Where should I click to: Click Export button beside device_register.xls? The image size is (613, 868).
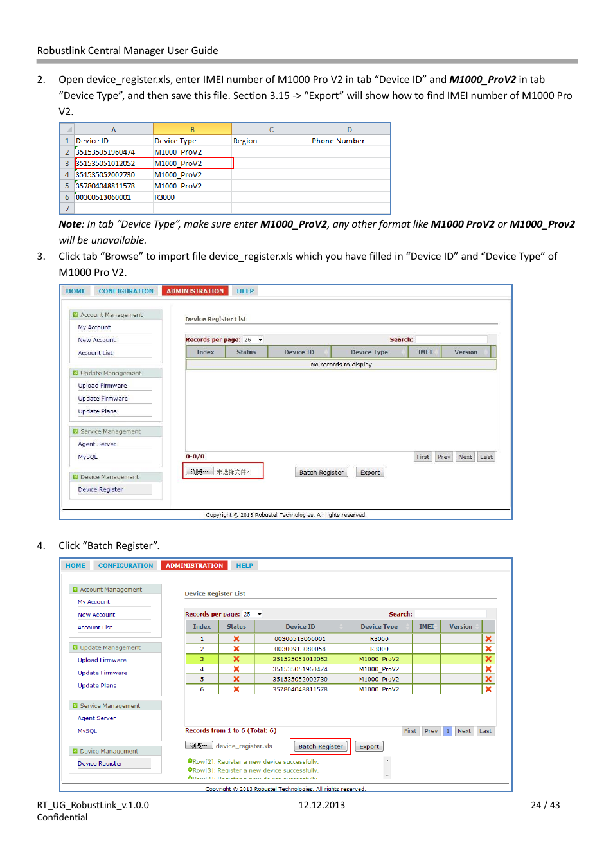[369, 746]
